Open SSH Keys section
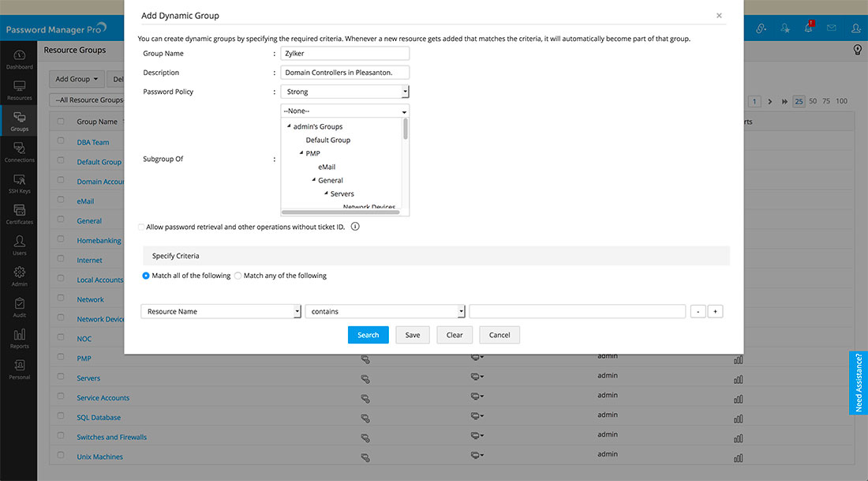The image size is (868, 481). (x=19, y=181)
